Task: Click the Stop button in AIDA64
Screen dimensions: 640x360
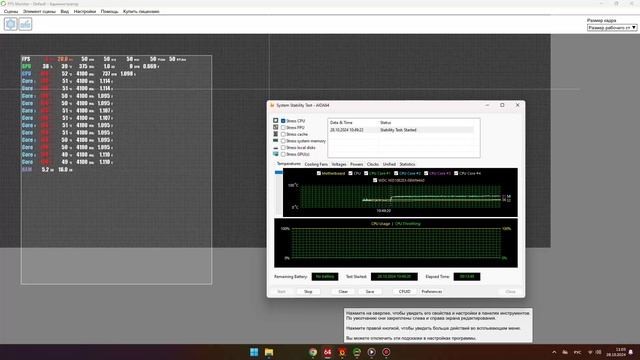Action: (x=308, y=291)
